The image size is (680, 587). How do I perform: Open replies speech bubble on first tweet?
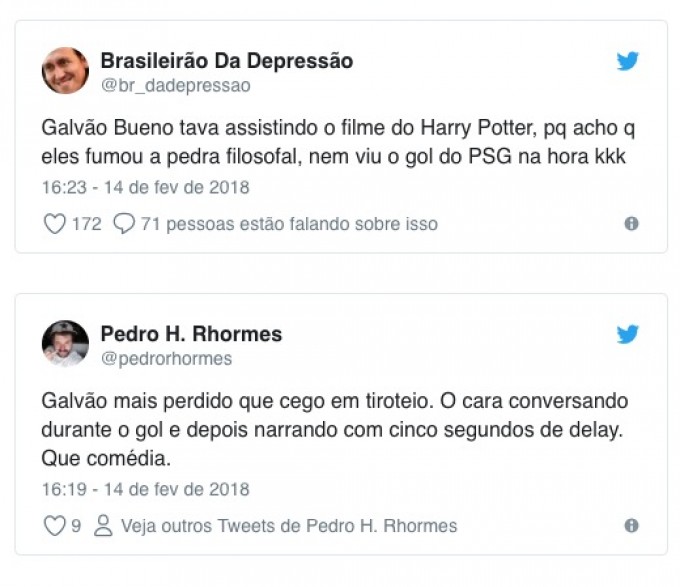click(124, 224)
